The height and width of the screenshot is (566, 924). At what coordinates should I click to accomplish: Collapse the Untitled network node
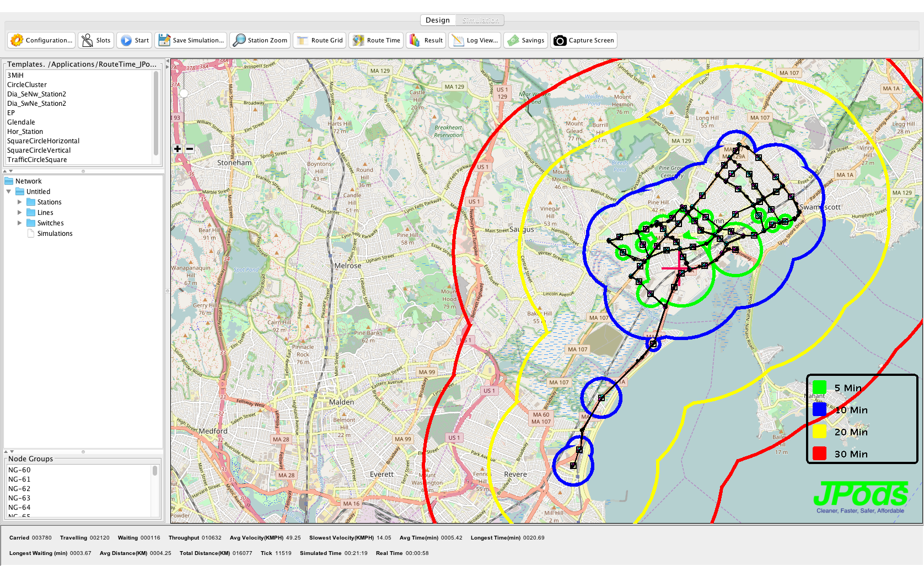point(9,192)
